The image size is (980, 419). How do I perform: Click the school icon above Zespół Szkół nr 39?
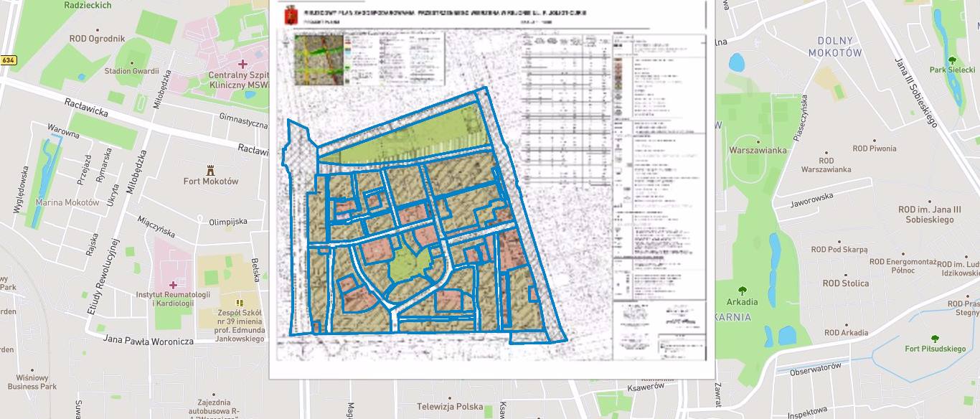[x=240, y=303]
